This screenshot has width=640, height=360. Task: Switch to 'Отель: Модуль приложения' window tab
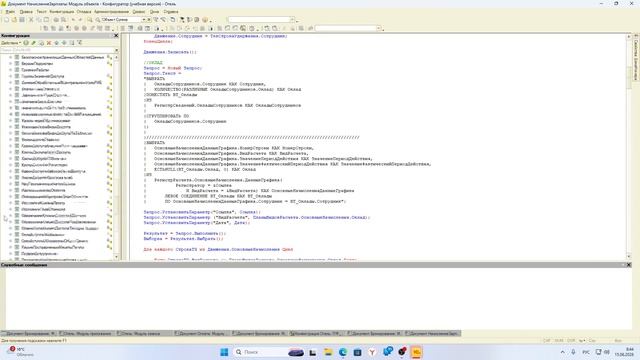tap(86, 333)
